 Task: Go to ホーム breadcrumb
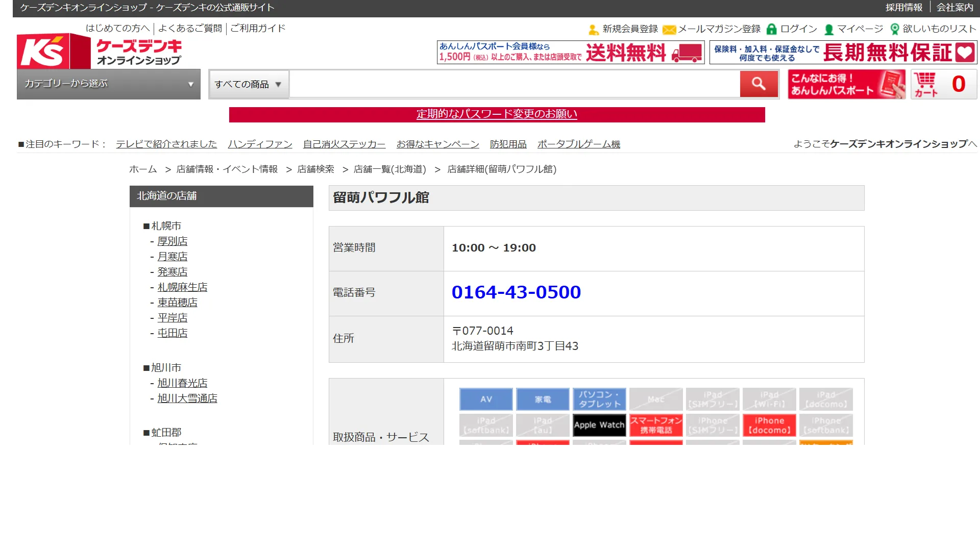(143, 169)
